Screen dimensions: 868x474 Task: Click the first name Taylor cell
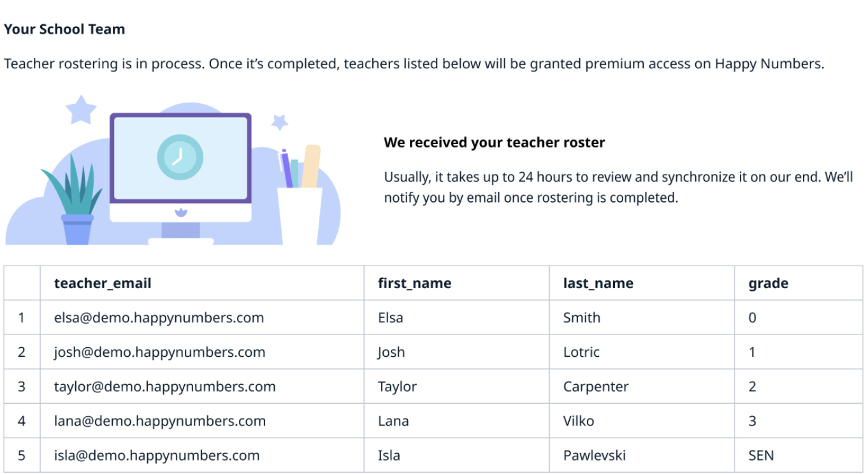pos(397,387)
